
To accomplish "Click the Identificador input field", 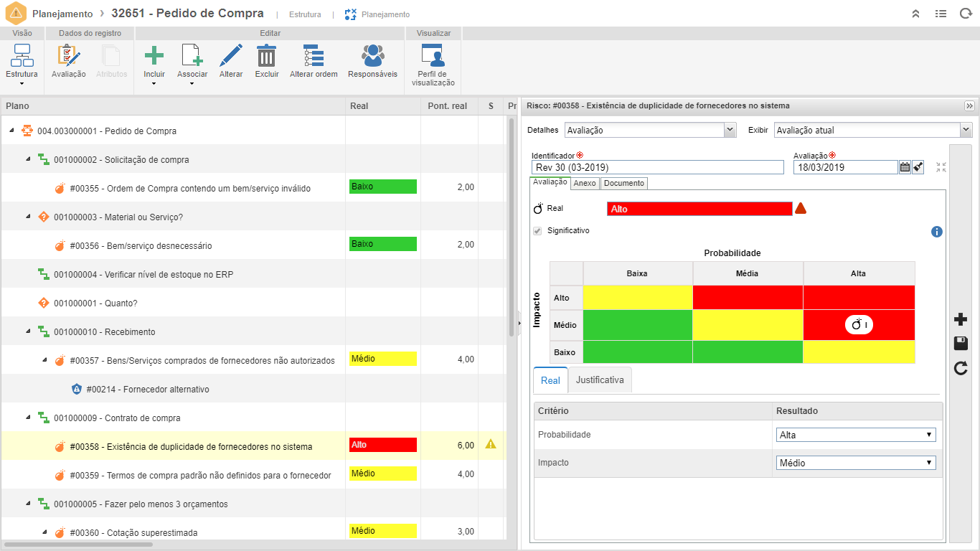I will [657, 167].
